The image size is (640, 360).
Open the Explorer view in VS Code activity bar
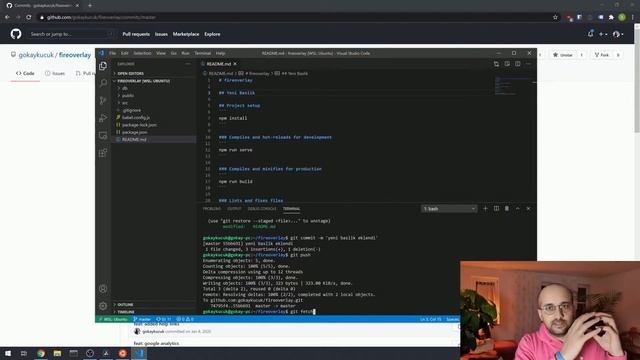(x=103, y=66)
